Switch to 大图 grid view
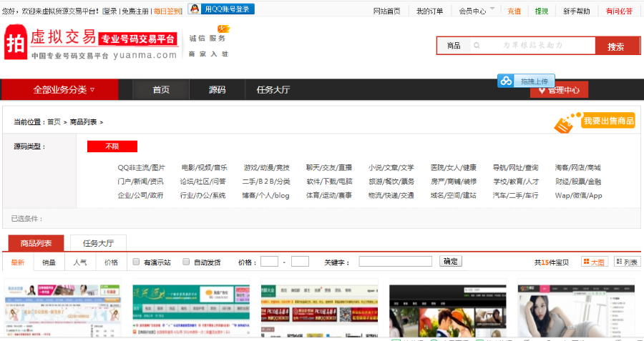 (x=593, y=262)
